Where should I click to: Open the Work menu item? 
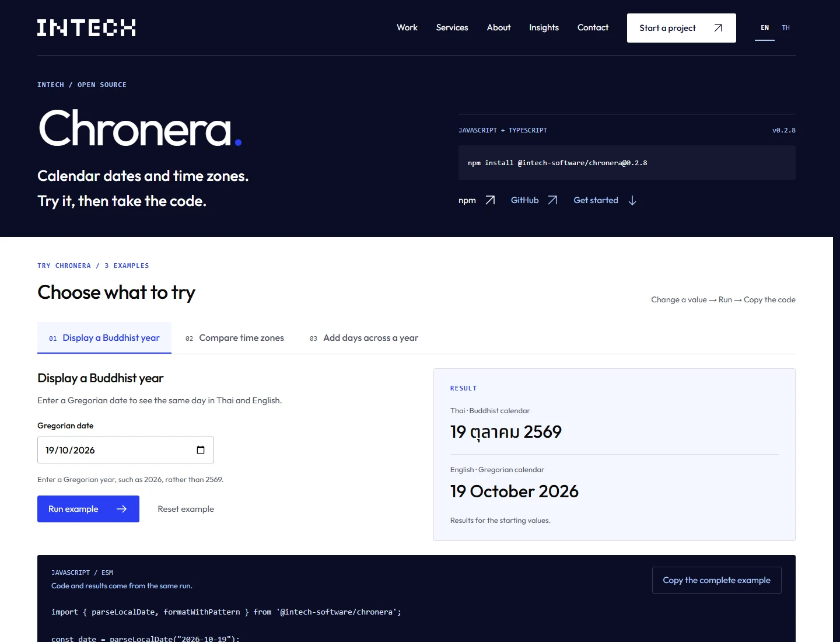coord(407,27)
